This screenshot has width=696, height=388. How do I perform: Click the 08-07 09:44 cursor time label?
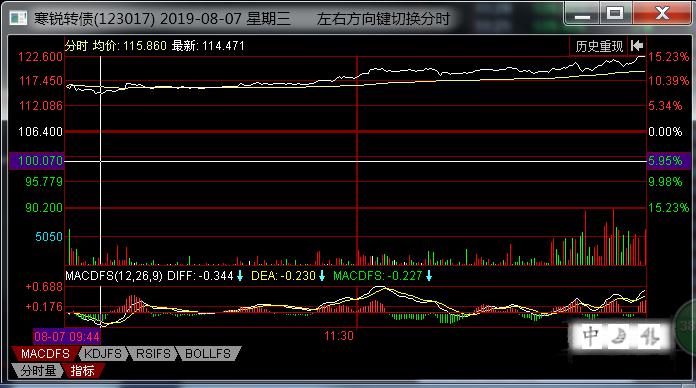point(67,337)
